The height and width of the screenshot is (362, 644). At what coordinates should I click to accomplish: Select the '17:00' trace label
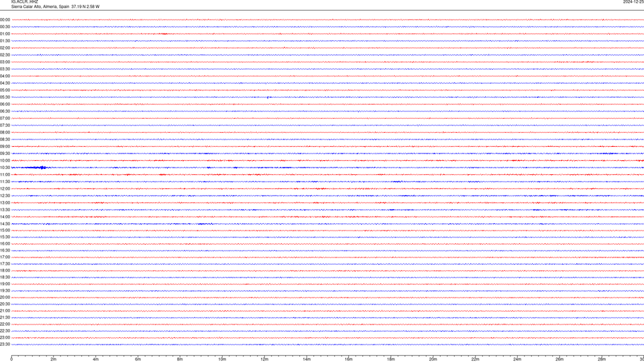pos(5,257)
